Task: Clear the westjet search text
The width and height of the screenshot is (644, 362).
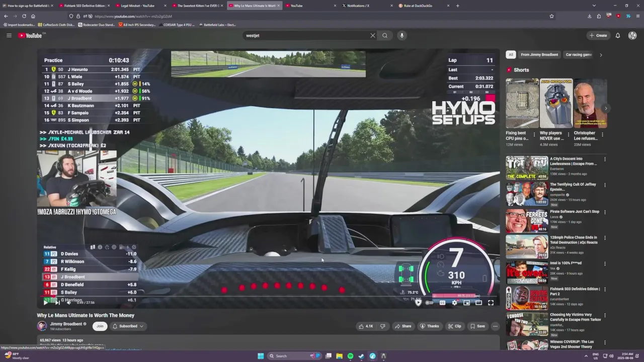Action: (x=373, y=35)
